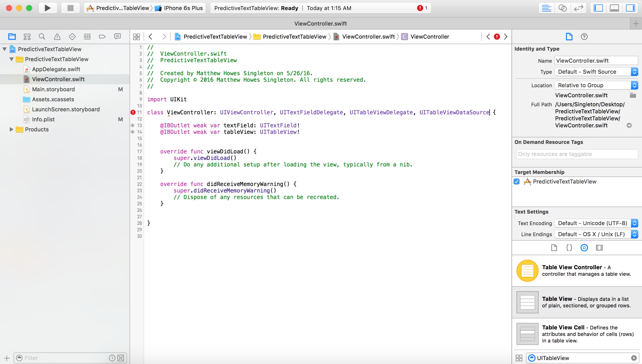Open the Text Encoding dropdown

point(596,223)
